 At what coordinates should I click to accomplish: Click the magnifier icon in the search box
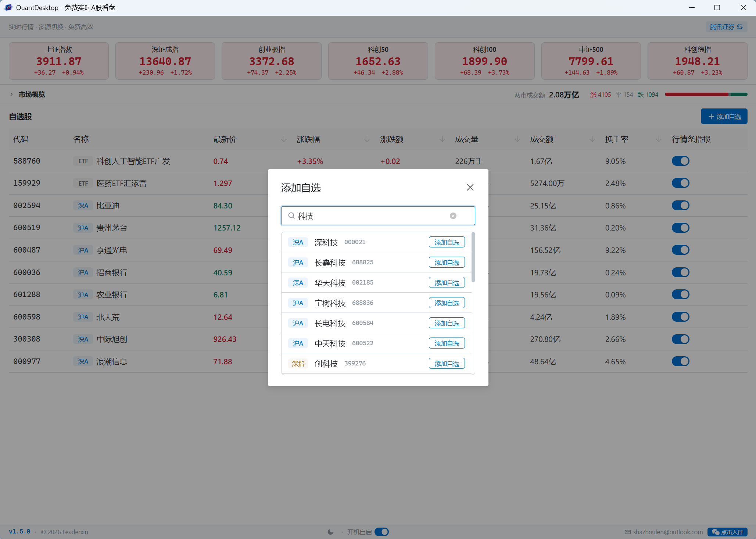pos(291,216)
